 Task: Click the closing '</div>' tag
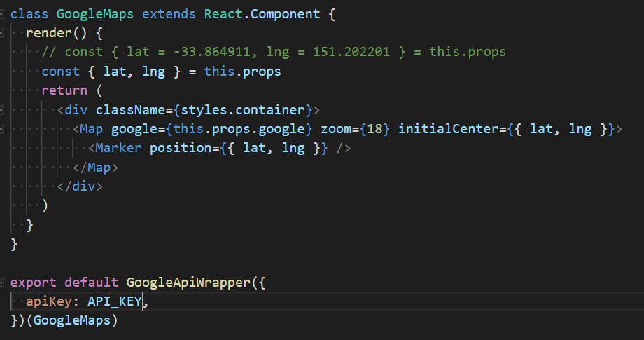[80, 186]
